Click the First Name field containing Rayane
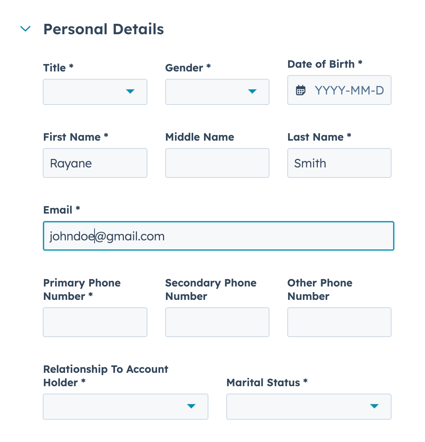The image size is (425, 442). point(95,163)
